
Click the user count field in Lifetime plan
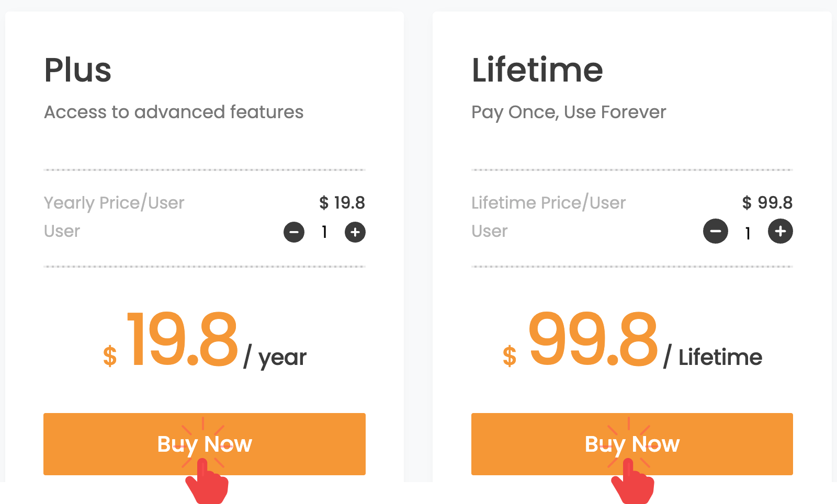pos(748,232)
